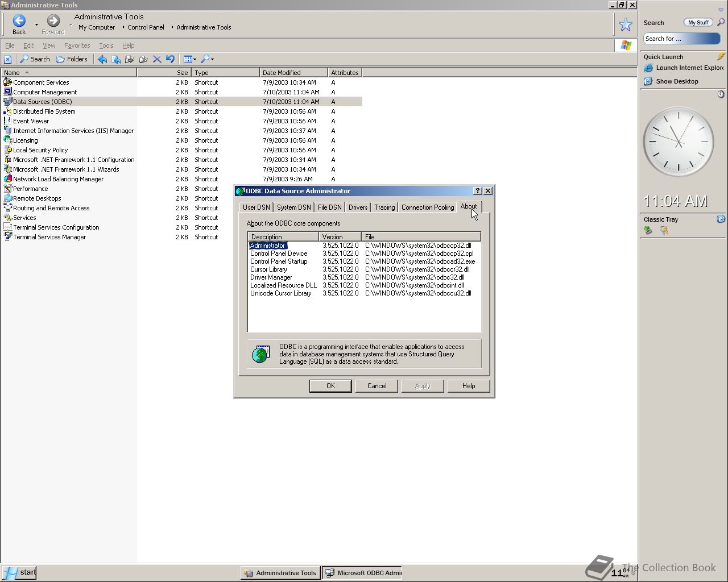This screenshot has width=728, height=582.
Task: Select Cursor Library row in components list
Action: click(364, 269)
